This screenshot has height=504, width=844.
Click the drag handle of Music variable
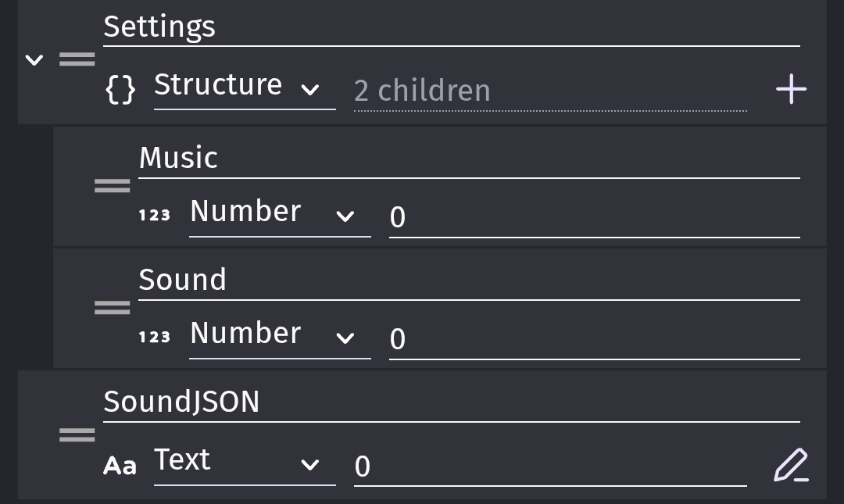tap(112, 186)
